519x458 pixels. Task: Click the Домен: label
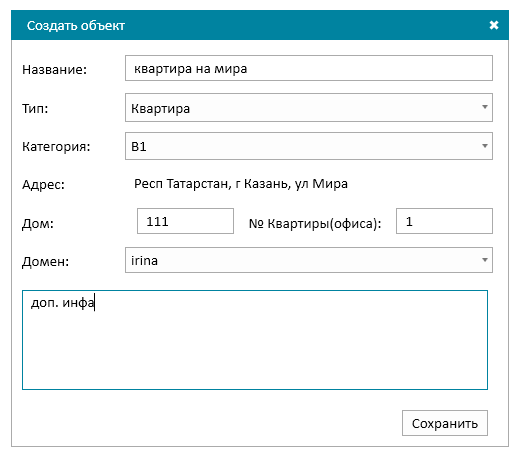click(x=45, y=261)
